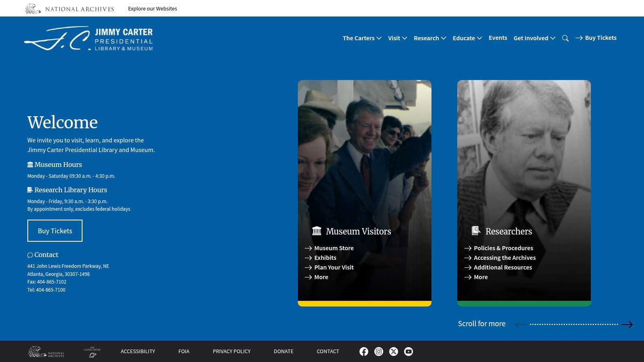The image size is (644, 362).
Task: Open the Accessibility footer link
Action: coord(138,352)
